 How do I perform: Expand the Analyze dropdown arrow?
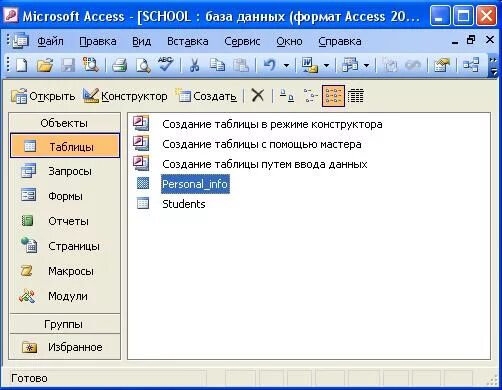coord(366,65)
